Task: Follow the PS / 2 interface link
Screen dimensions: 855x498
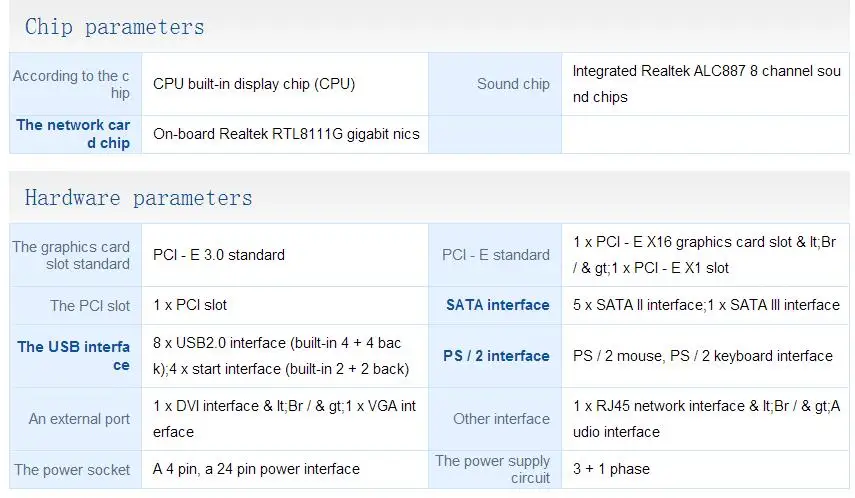Action: (x=496, y=356)
